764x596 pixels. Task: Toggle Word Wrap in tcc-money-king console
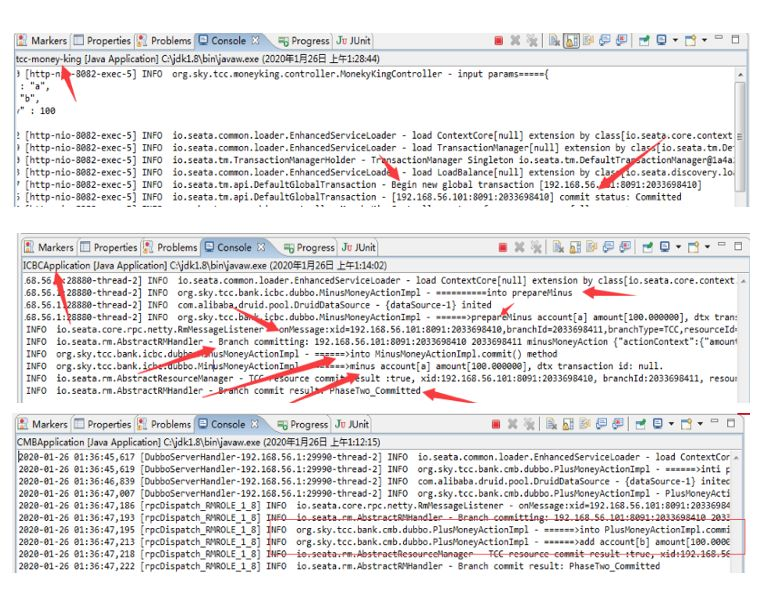coord(588,40)
